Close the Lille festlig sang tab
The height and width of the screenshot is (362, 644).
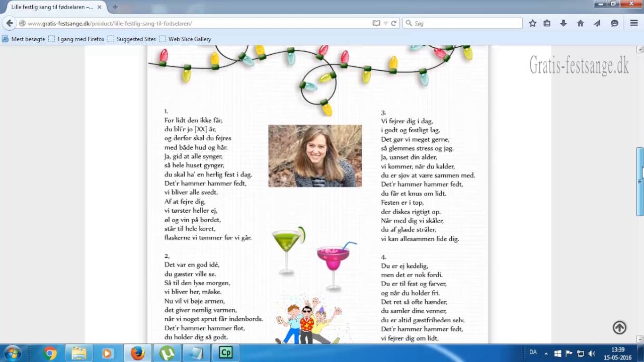click(100, 7)
